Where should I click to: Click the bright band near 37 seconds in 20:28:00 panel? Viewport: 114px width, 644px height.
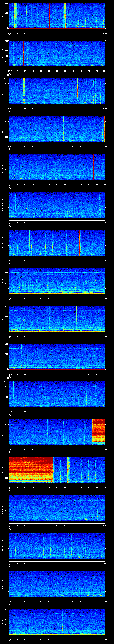68,470
